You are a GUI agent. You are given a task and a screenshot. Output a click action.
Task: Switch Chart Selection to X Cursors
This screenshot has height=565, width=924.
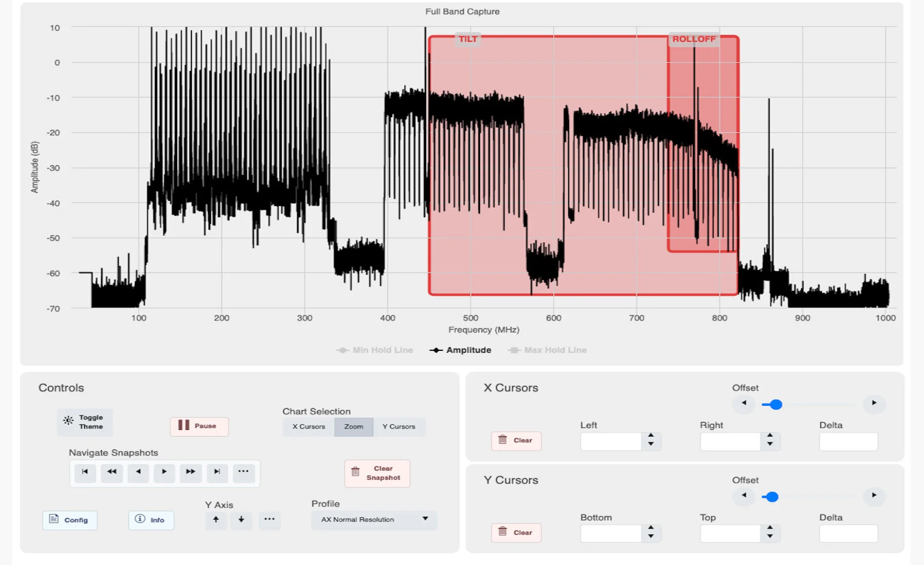tap(308, 426)
